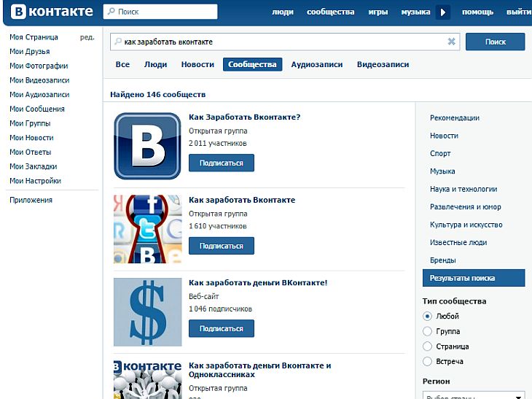This screenshot has height=399, width=532.
Task: Open the 'Как Заработать Вконтакте?' title link
Action: pyautogui.click(x=245, y=117)
